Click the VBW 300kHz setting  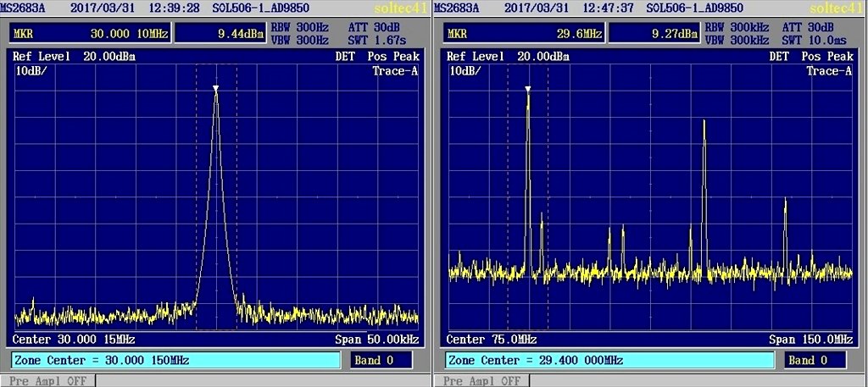pyautogui.click(x=737, y=41)
